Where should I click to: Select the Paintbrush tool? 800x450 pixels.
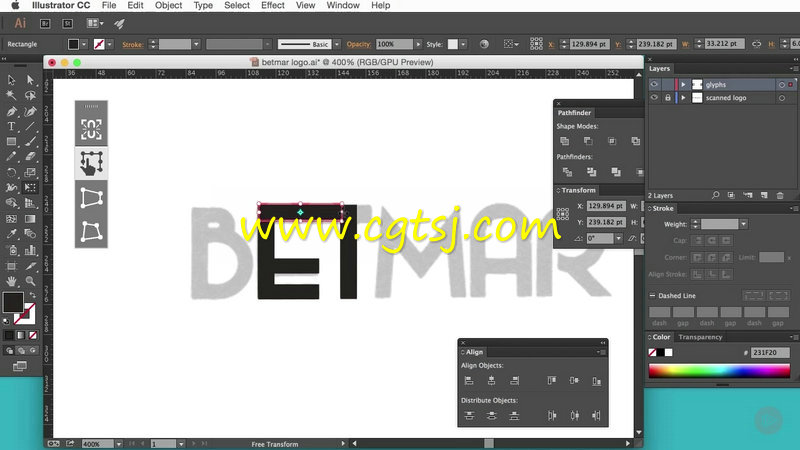point(31,141)
